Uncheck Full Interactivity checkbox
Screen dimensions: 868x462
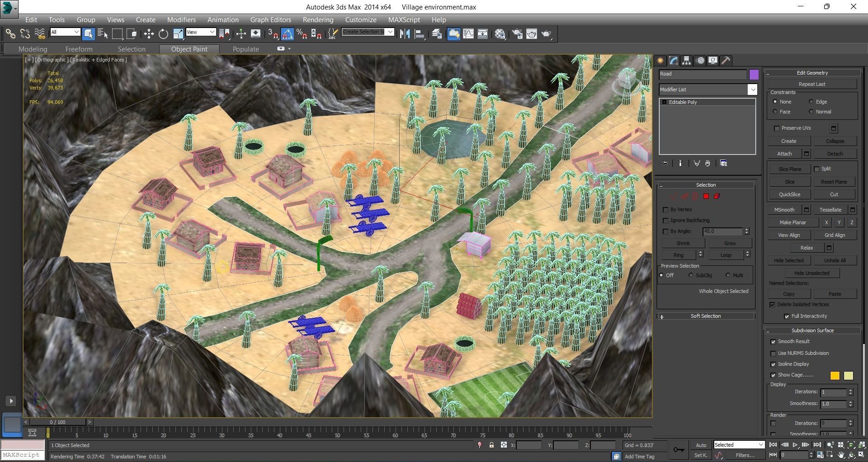(x=787, y=316)
